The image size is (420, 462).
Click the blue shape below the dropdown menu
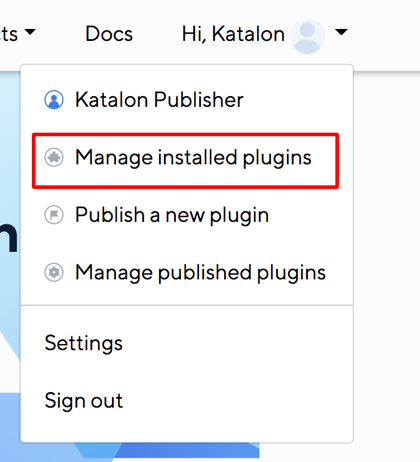167,451
